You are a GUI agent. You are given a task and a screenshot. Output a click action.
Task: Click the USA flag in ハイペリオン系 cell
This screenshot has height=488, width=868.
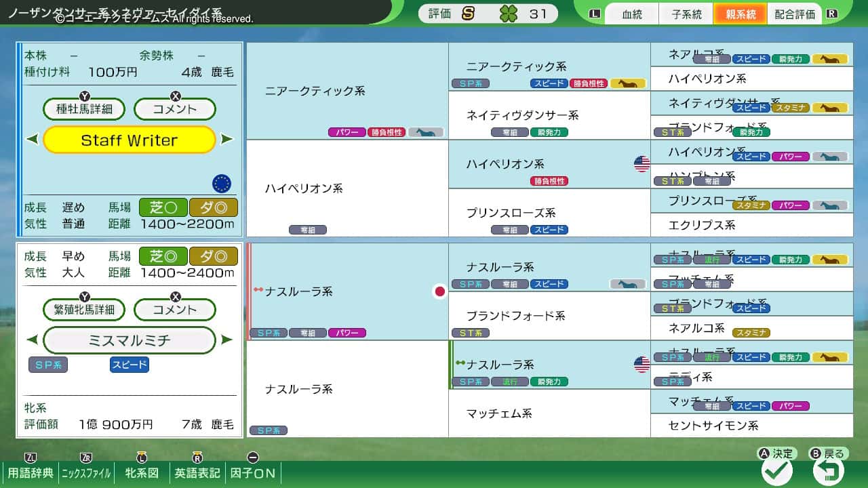pos(642,164)
